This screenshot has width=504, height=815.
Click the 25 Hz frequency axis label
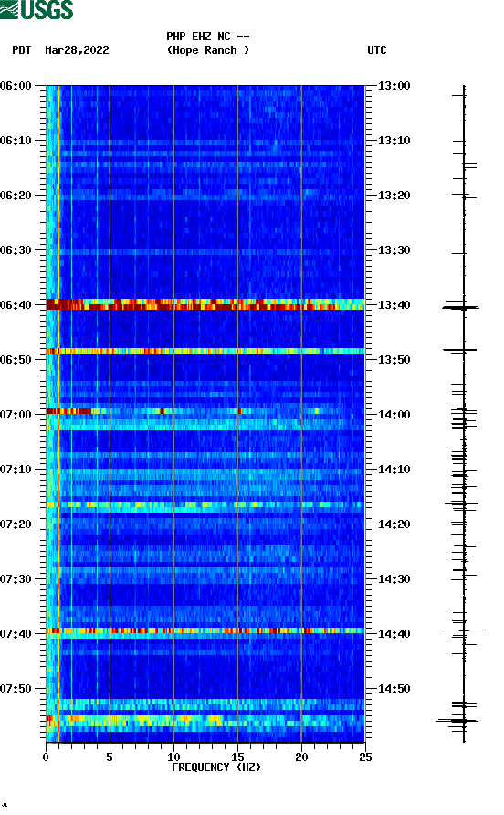(x=365, y=757)
